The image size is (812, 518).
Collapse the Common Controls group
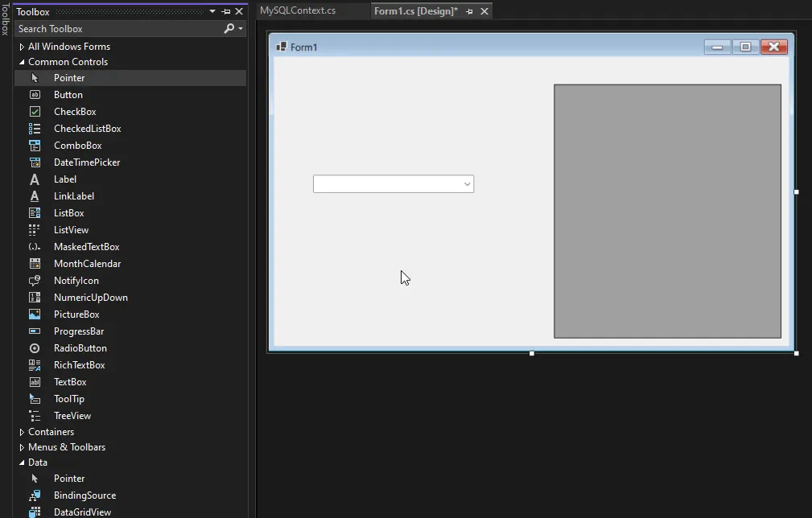[x=22, y=62]
